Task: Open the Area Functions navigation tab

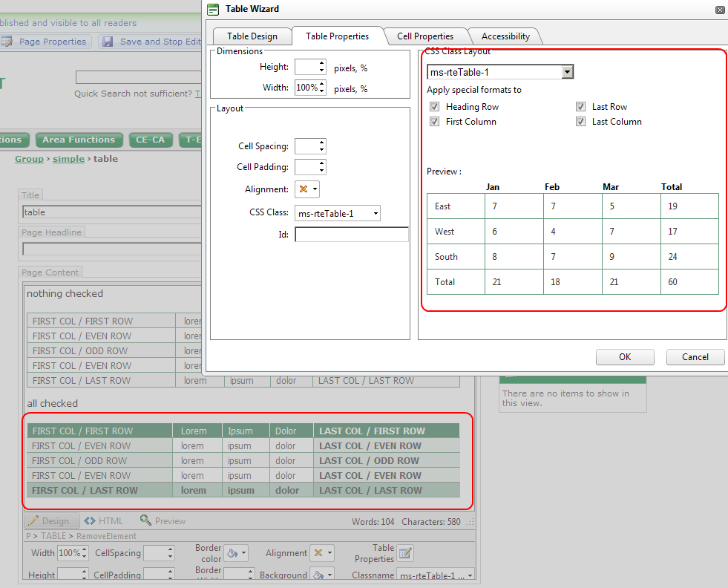Action: pos(79,140)
